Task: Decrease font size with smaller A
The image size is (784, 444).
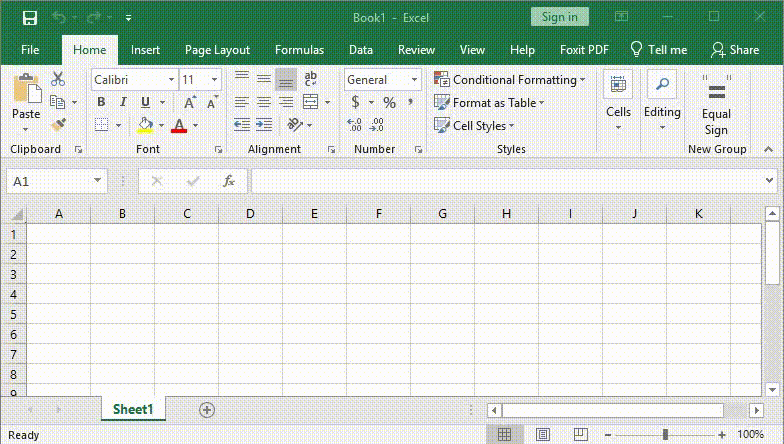Action: [x=212, y=102]
